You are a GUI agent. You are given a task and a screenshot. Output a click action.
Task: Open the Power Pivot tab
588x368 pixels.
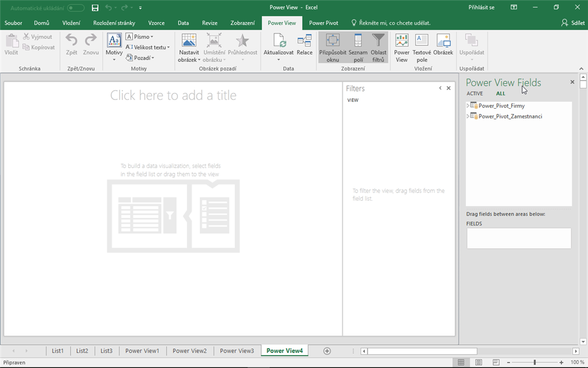coord(324,23)
